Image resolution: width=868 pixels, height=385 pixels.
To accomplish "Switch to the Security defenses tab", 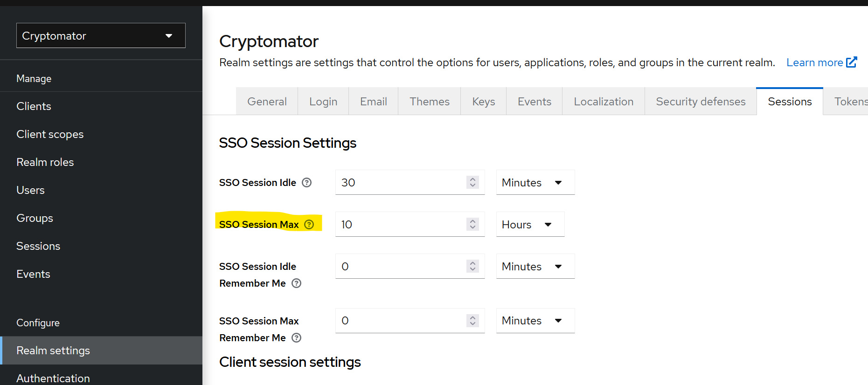I will pos(701,101).
